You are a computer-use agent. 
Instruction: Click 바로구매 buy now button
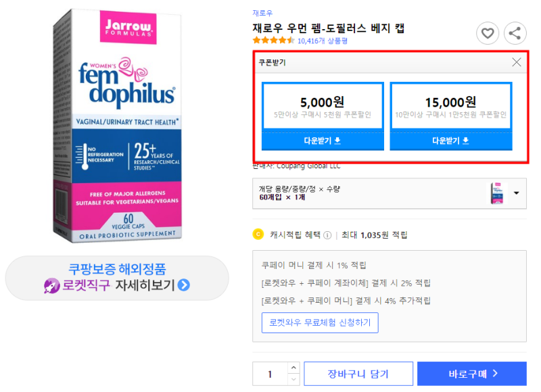coord(471,374)
